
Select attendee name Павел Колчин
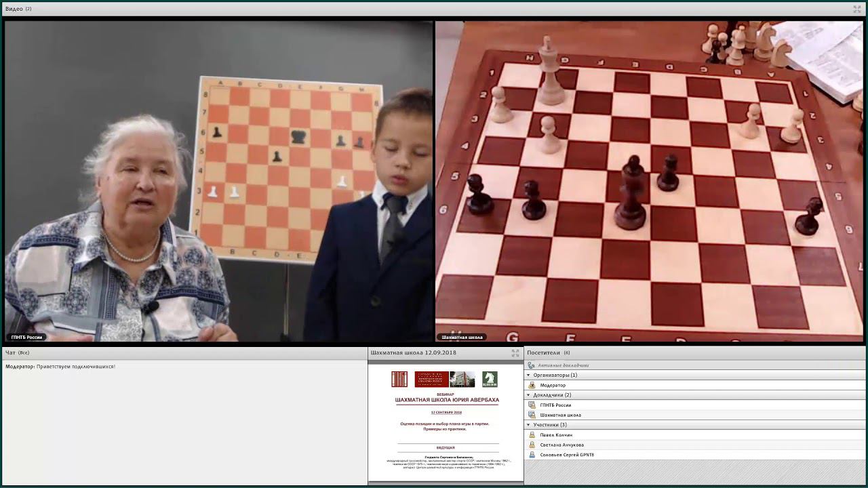pyautogui.click(x=556, y=434)
